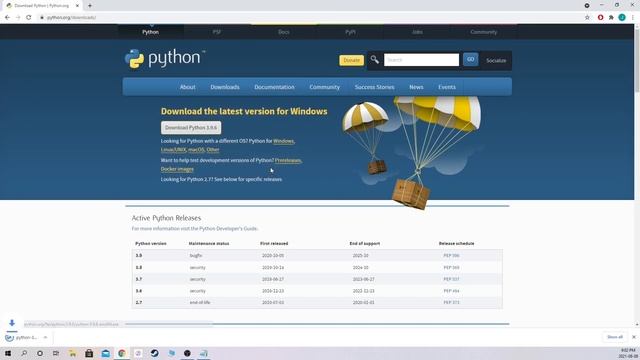Open the Documentation menu
The width and height of the screenshot is (640, 360).
(x=274, y=87)
